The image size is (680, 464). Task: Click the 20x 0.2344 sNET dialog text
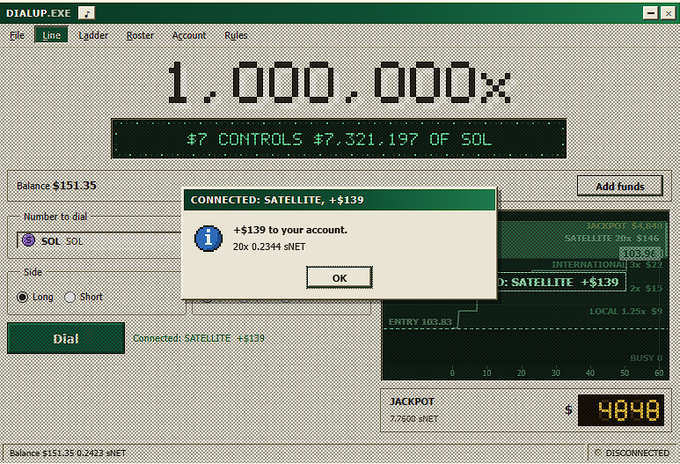[269, 246]
